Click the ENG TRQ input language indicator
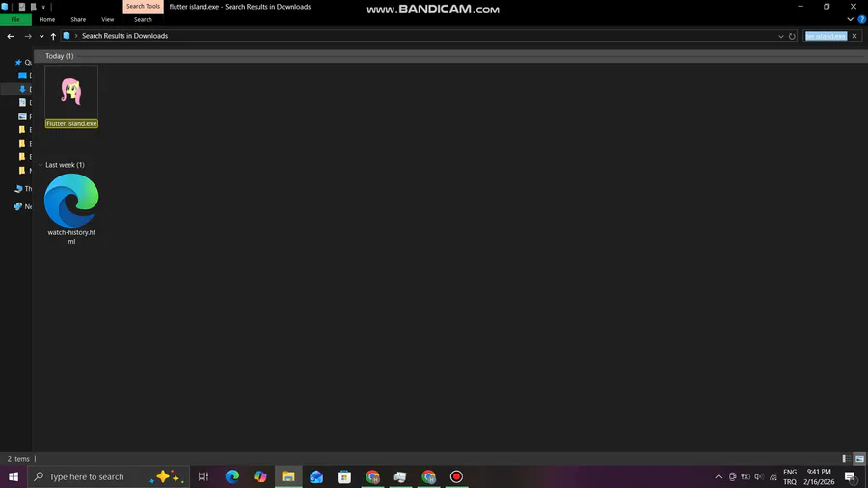Image resolution: width=868 pixels, height=488 pixels. click(x=790, y=476)
